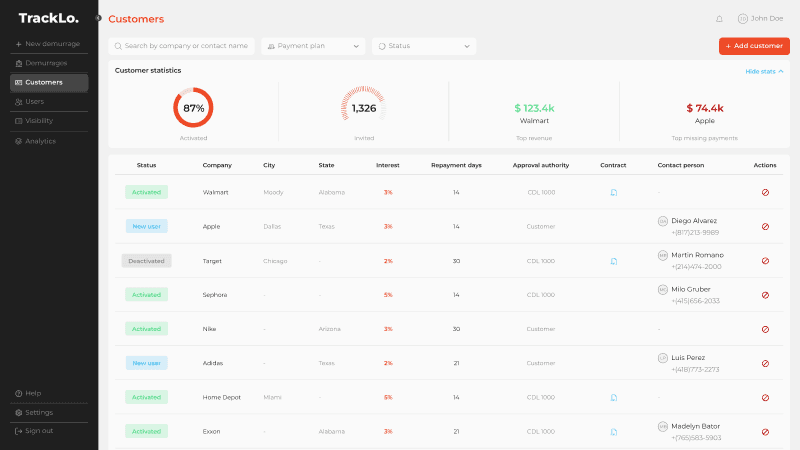This screenshot has width=800, height=450.
Task: Open Walmart's contract document icon
Action: click(x=614, y=192)
